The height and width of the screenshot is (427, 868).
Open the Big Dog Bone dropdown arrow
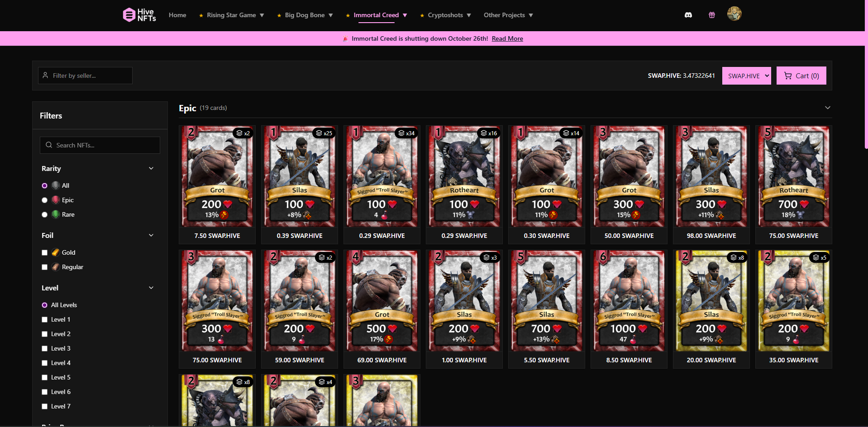[330, 15]
